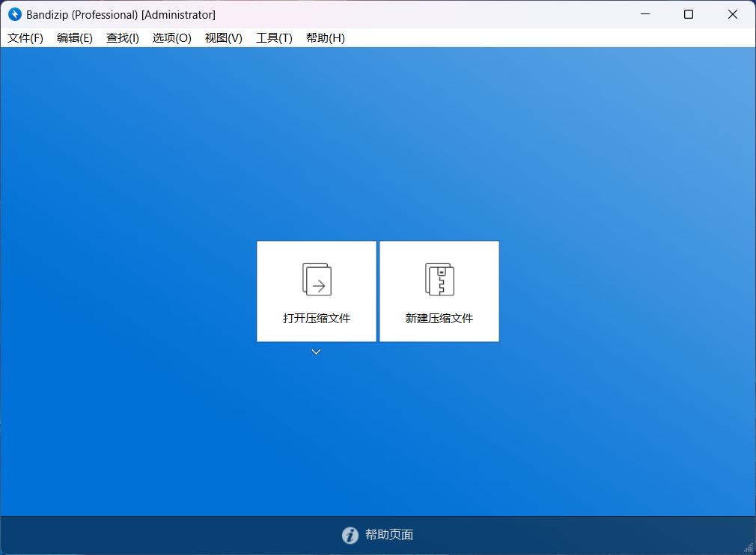Open the 选项(O) menu

(x=171, y=37)
